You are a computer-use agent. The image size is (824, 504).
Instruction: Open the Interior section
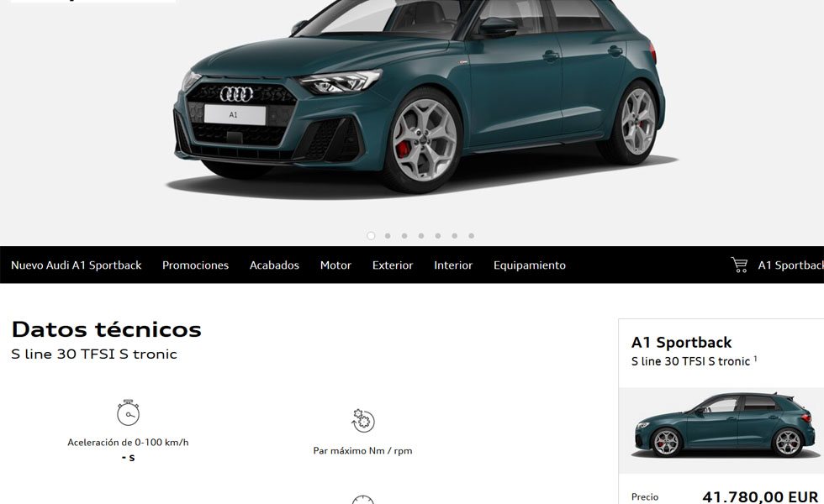(453, 265)
